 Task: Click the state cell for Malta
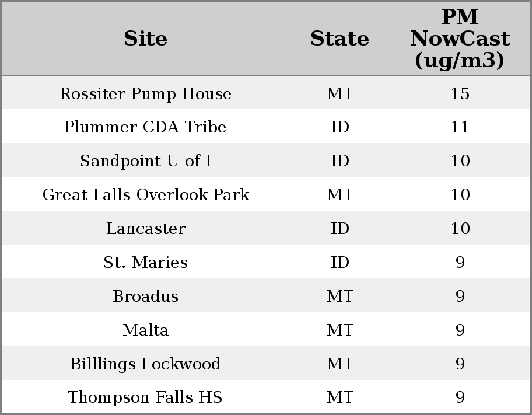339,330
